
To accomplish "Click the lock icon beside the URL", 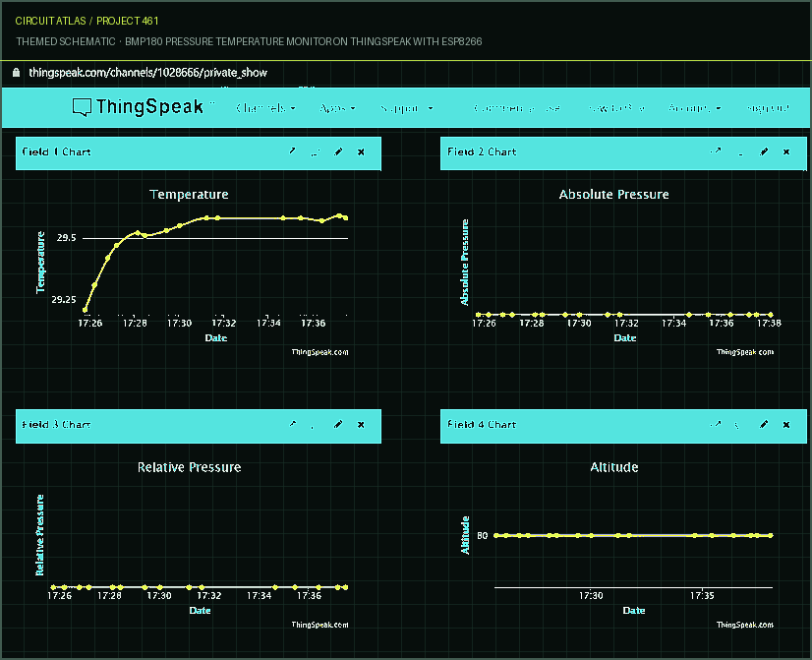I will click(x=16, y=73).
